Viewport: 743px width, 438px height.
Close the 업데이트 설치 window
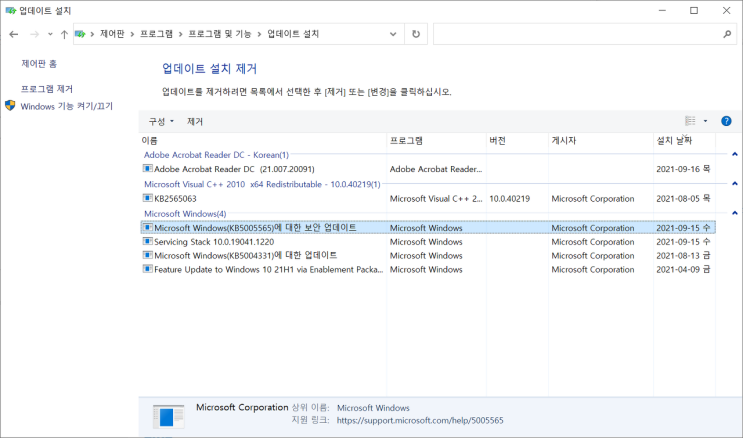click(726, 10)
